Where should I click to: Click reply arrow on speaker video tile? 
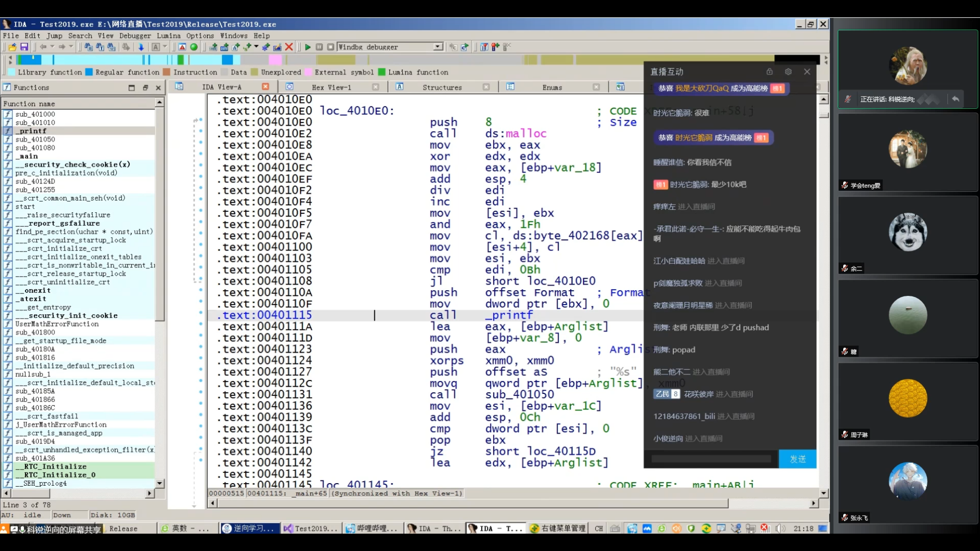pos(955,99)
